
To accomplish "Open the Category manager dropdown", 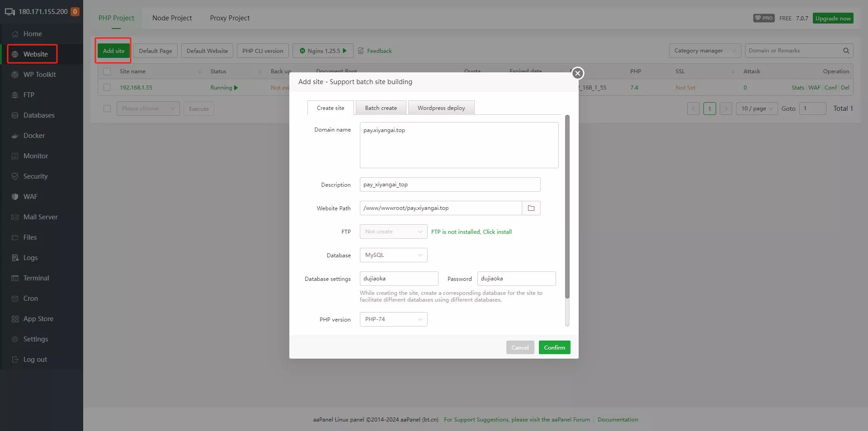I will (x=704, y=51).
